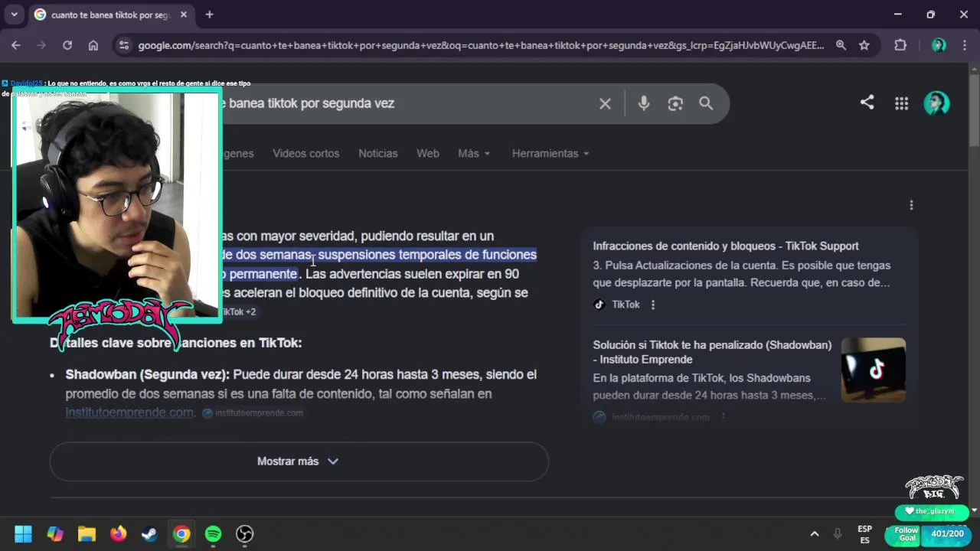
Task: Search by image with Google Lens
Action: [675, 103]
